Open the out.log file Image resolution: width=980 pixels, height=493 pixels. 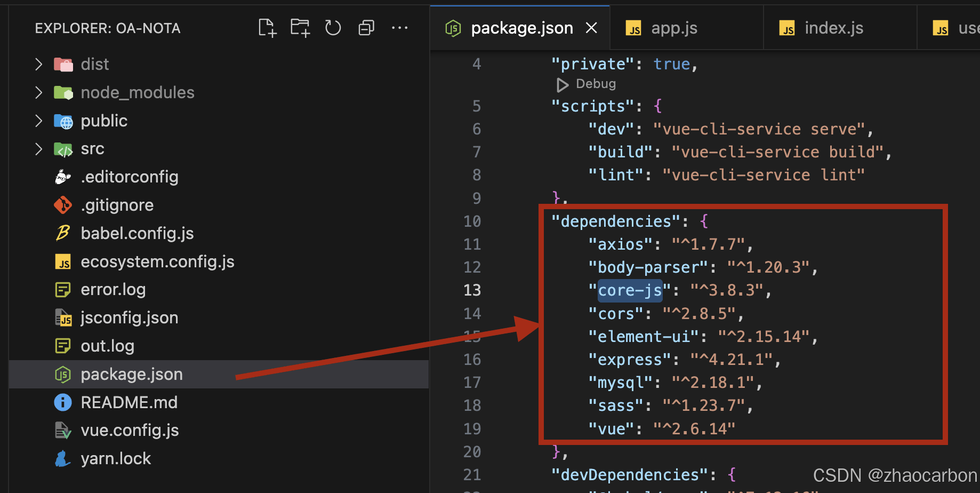click(107, 346)
